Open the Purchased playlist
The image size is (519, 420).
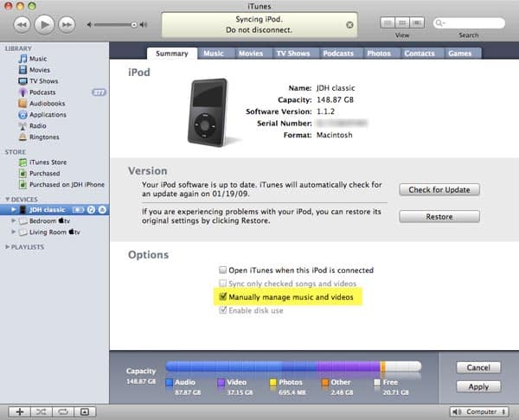coord(45,174)
